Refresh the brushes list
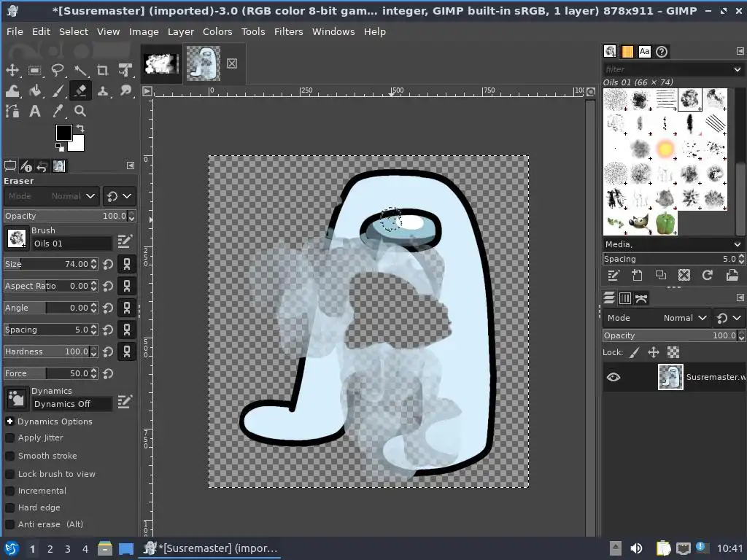The height and width of the screenshot is (560, 747). point(708,275)
